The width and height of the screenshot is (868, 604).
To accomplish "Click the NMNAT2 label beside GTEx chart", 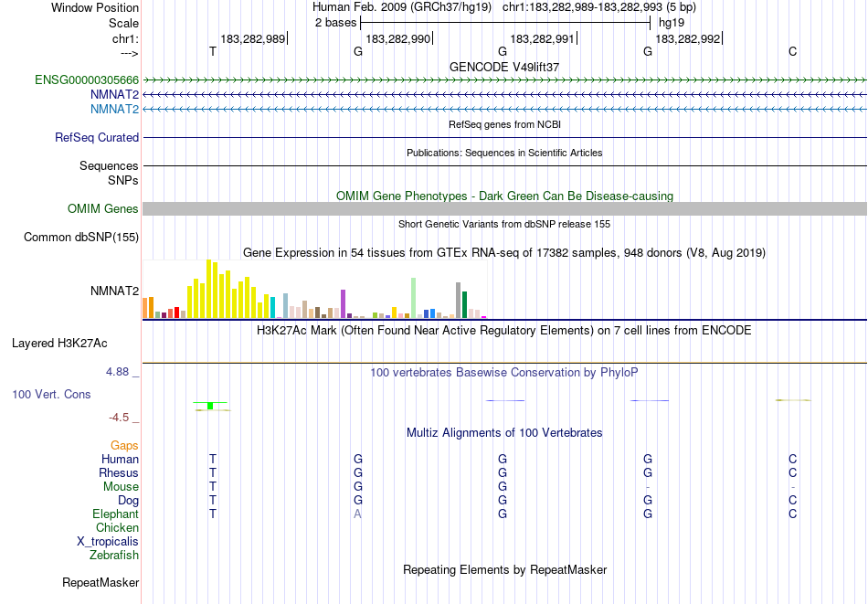I will tap(114, 291).
